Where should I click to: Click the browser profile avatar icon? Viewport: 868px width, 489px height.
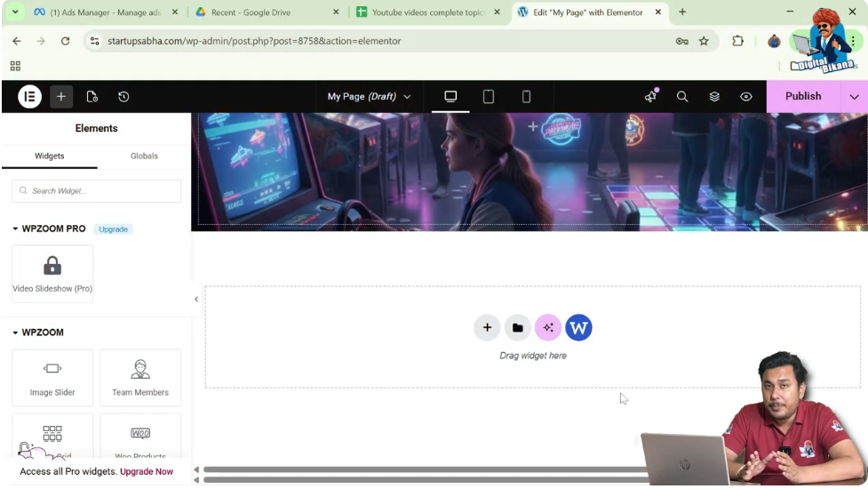[x=774, y=41]
